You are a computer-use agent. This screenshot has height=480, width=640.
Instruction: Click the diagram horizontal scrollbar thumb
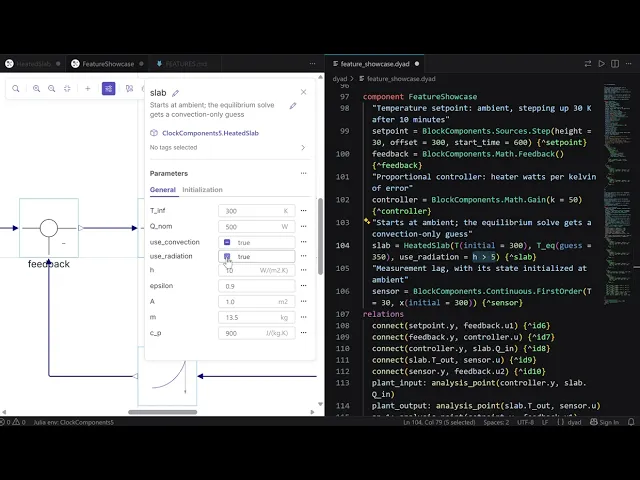(162, 412)
